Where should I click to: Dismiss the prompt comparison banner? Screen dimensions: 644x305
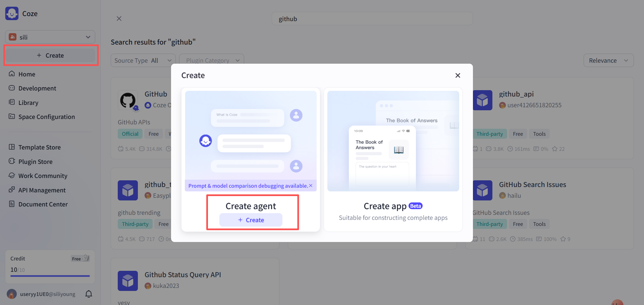pos(311,186)
